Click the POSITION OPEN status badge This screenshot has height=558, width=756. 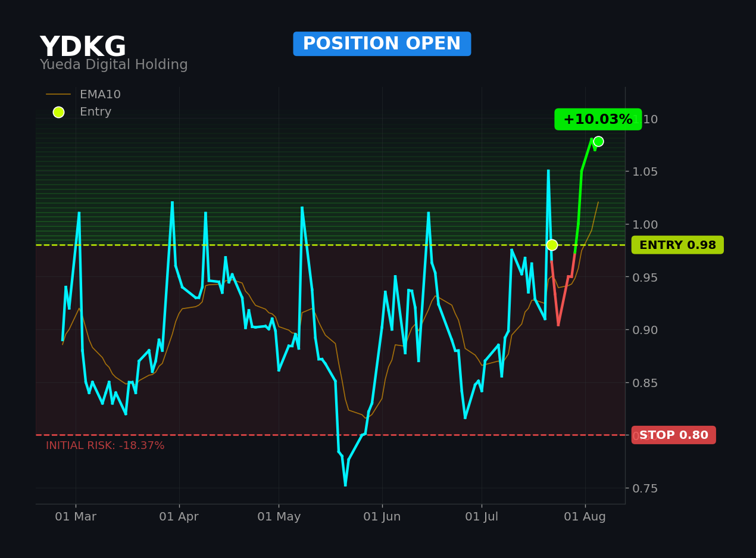click(x=382, y=44)
